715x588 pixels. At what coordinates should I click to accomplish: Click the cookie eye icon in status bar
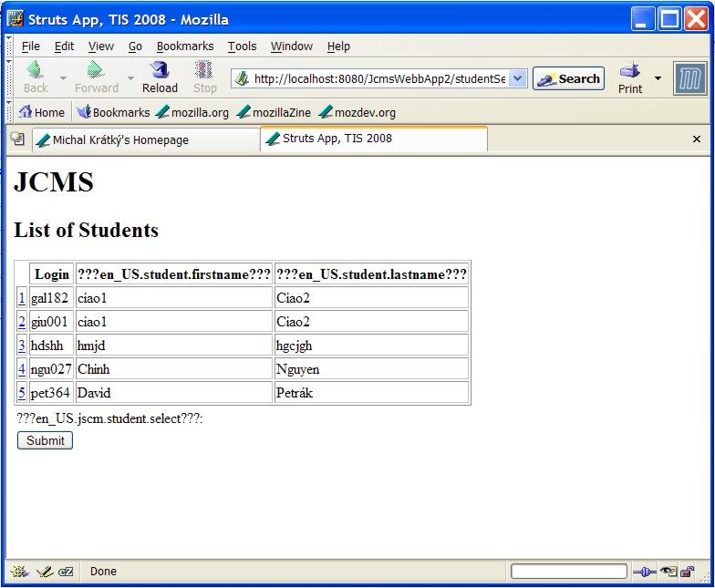[668, 571]
